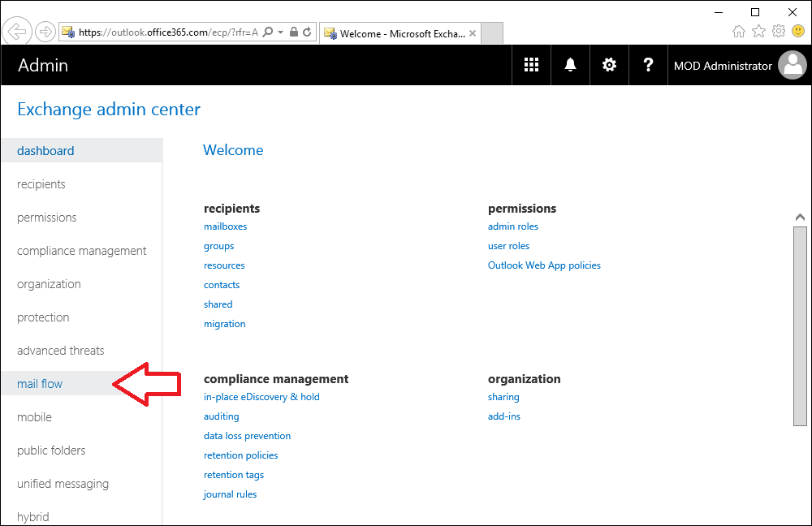Open notifications bell icon
The image size is (812, 526).
click(570, 65)
